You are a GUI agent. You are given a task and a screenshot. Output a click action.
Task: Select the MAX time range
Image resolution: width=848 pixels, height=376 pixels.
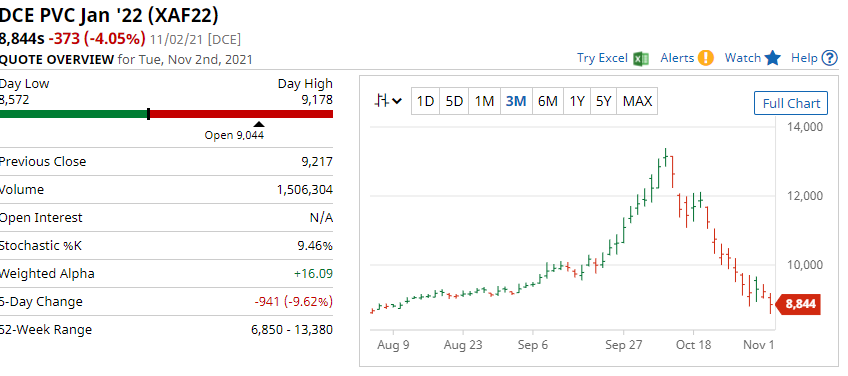637,101
